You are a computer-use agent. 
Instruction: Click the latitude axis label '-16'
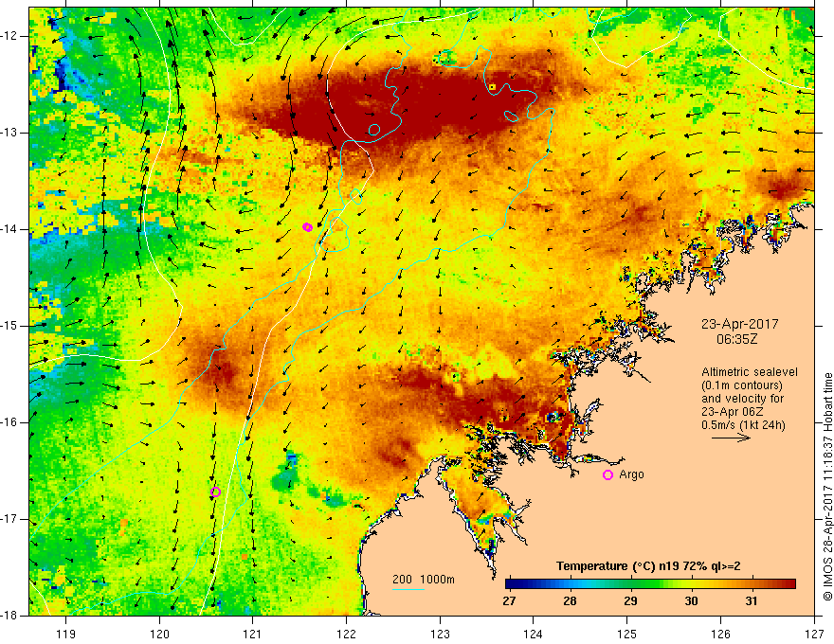9,422
